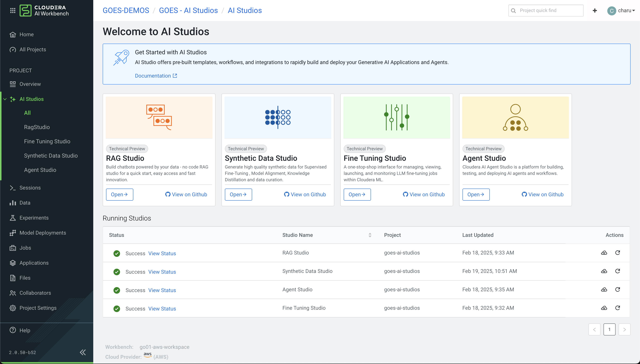
Task: Click the app grid launcher icon
Action: click(13, 11)
